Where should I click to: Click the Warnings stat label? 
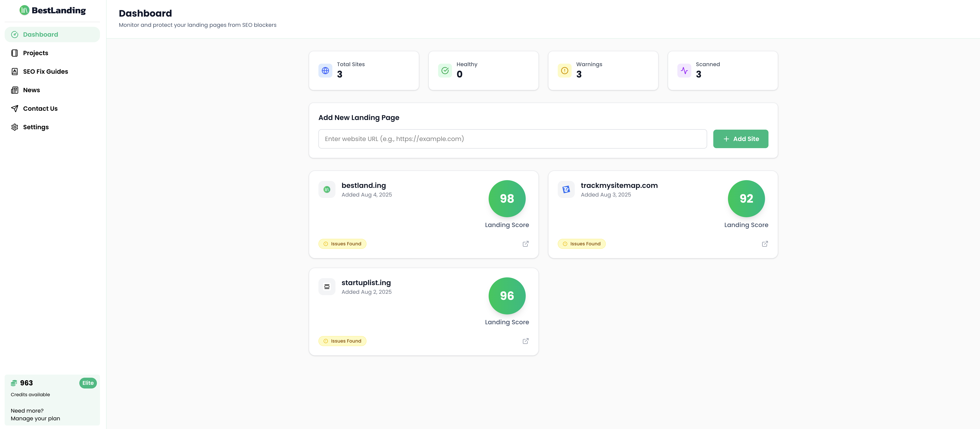(x=589, y=64)
